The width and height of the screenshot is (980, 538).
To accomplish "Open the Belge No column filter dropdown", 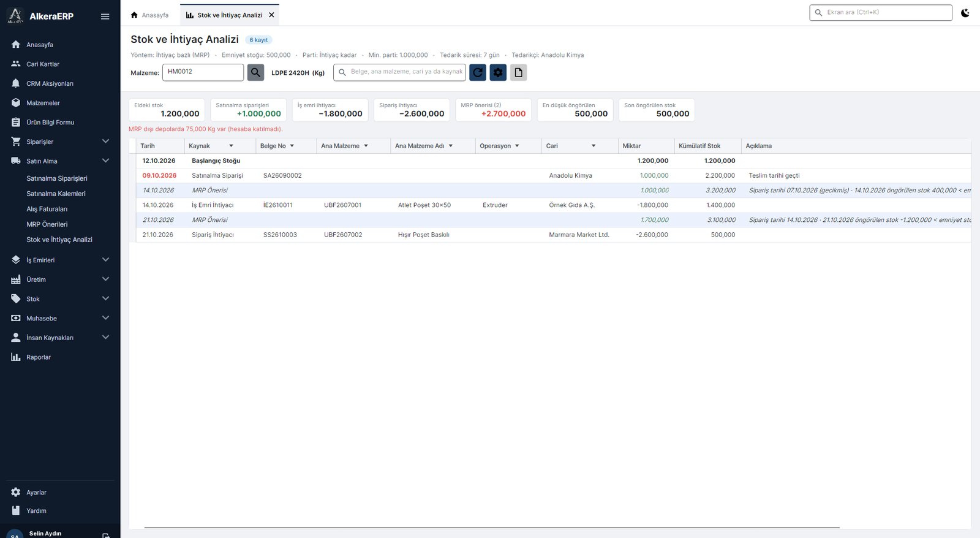I will (292, 146).
